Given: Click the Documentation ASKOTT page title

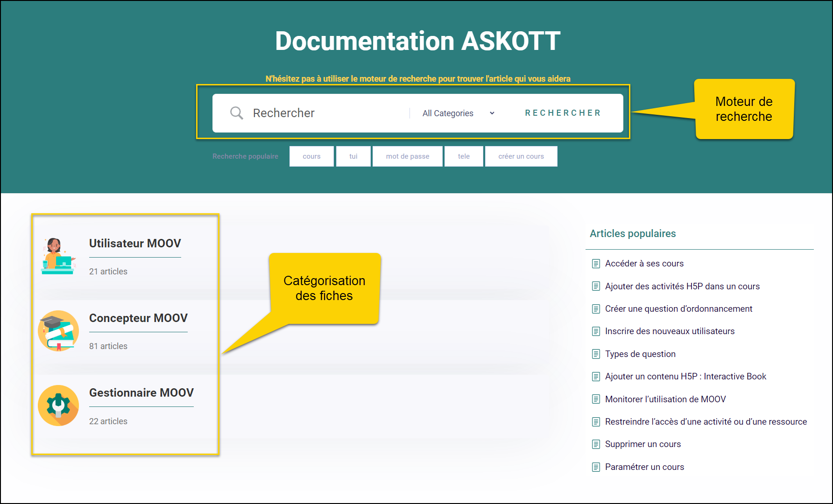Looking at the screenshot, I should coord(418,41).
